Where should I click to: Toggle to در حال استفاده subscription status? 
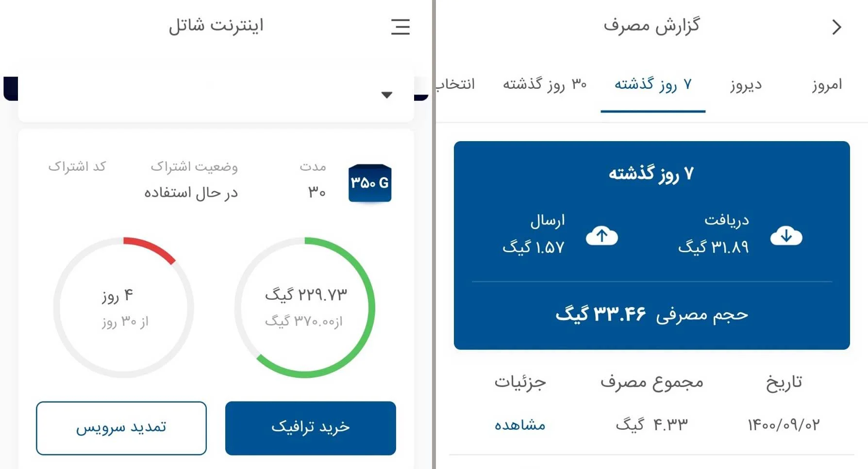tap(191, 192)
